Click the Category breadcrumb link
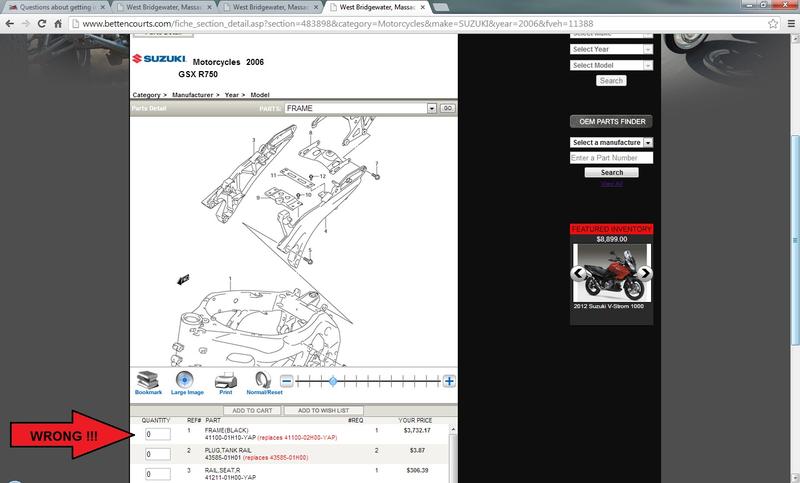This screenshot has width=800, height=483. [146, 95]
